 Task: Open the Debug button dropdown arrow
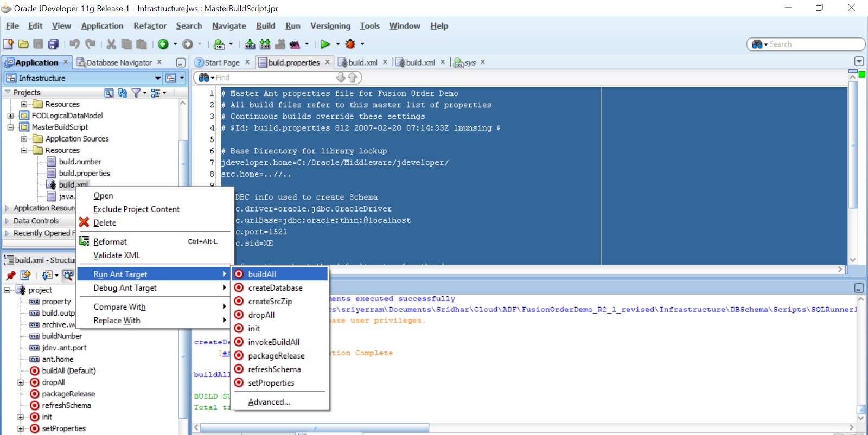click(362, 44)
